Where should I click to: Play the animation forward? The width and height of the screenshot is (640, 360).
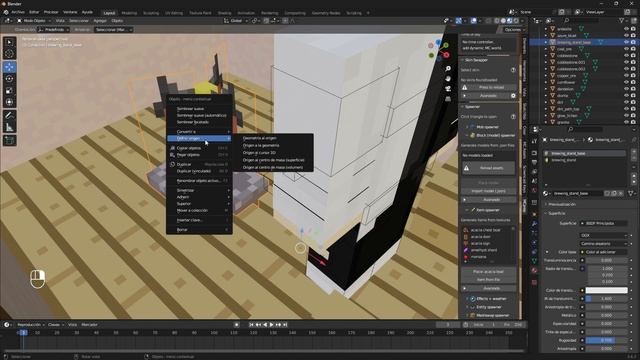tap(271, 324)
